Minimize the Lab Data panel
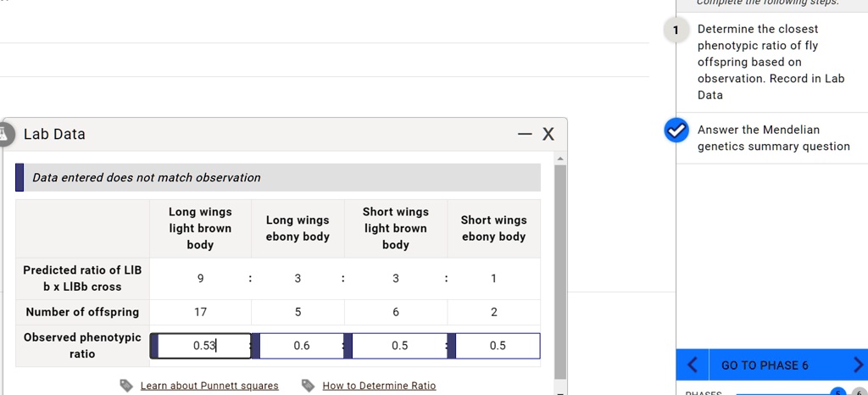 (x=526, y=135)
